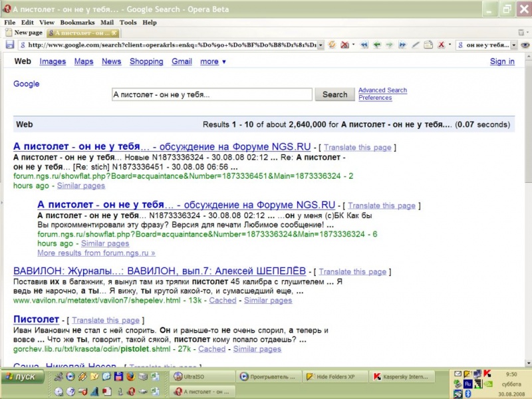Expand the address bar URL dropdown
The width and height of the screenshot is (532, 399).
[x=321, y=45]
